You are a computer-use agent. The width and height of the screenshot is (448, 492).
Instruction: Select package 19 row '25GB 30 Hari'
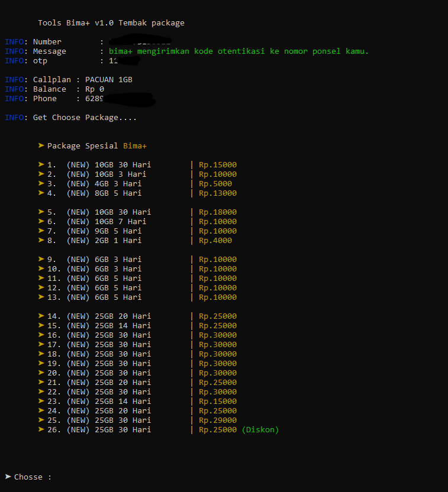click(137, 363)
